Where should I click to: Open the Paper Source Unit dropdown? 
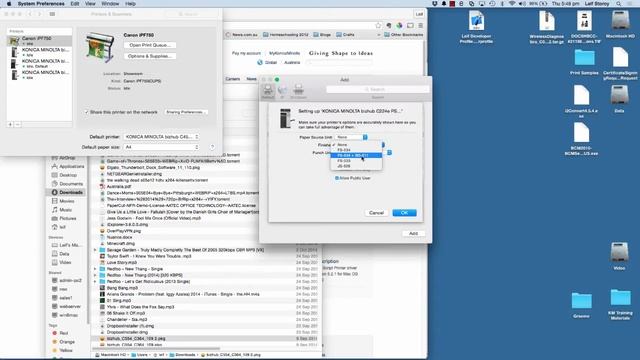point(351,137)
